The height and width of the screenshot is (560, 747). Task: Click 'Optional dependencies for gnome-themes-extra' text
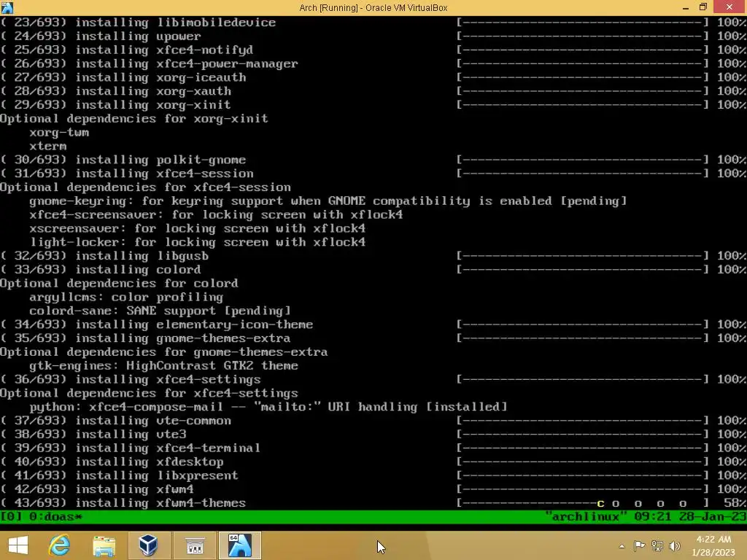(164, 352)
